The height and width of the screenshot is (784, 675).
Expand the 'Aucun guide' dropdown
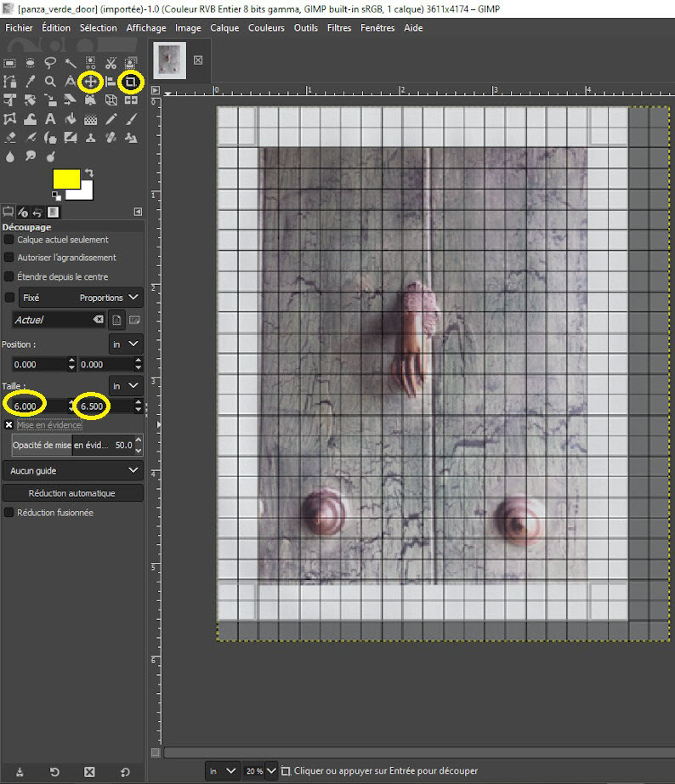coord(72,470)
